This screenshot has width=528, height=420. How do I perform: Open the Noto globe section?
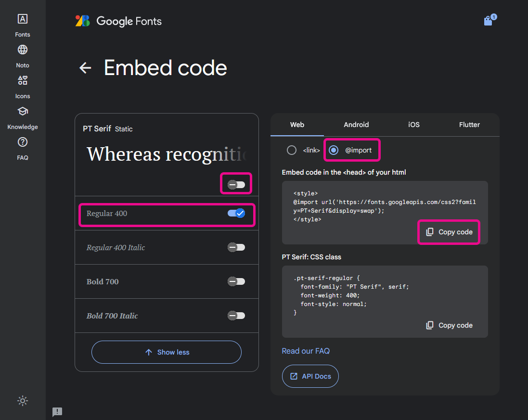(x=23, y=56)
